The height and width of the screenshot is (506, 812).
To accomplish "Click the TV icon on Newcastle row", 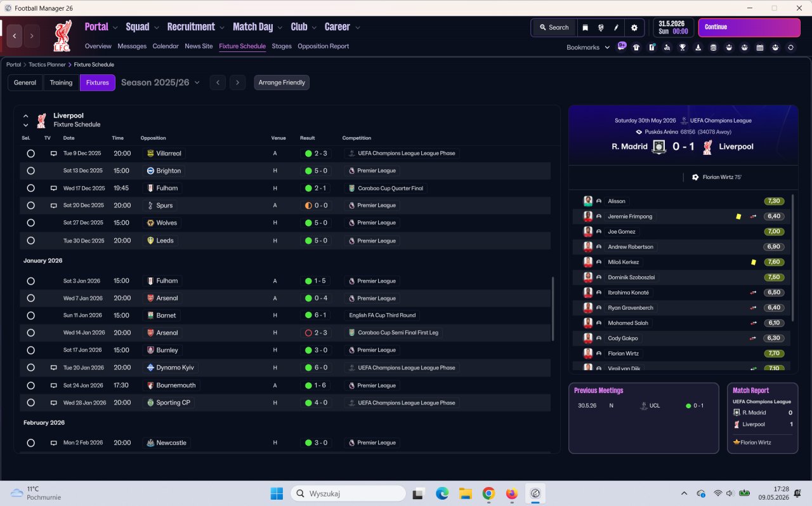I will 53,443.
